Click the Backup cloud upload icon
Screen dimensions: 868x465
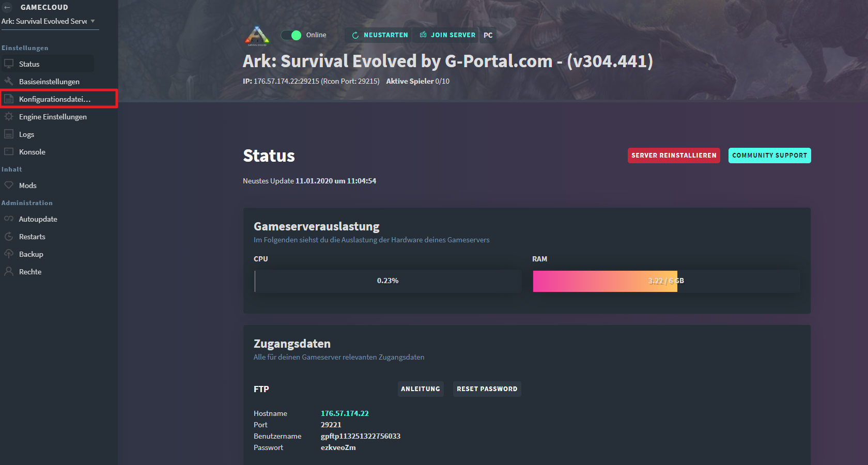point(9,254)
